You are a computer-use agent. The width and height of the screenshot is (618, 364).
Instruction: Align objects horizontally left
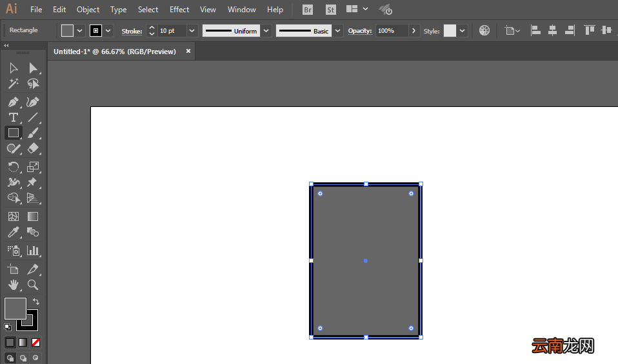click(535, 30)
